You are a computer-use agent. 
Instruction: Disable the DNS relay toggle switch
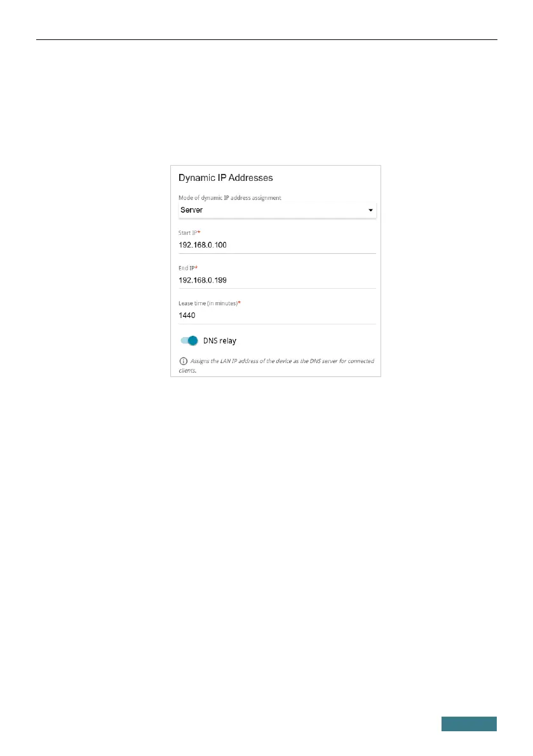click(x=189, y=341)
